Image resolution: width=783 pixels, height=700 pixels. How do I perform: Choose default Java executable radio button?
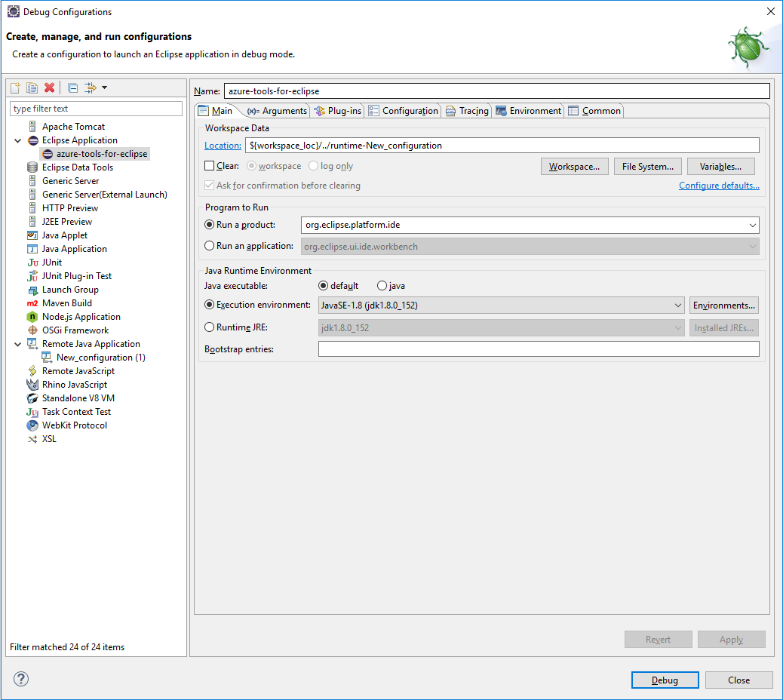(x=323, y=286)
